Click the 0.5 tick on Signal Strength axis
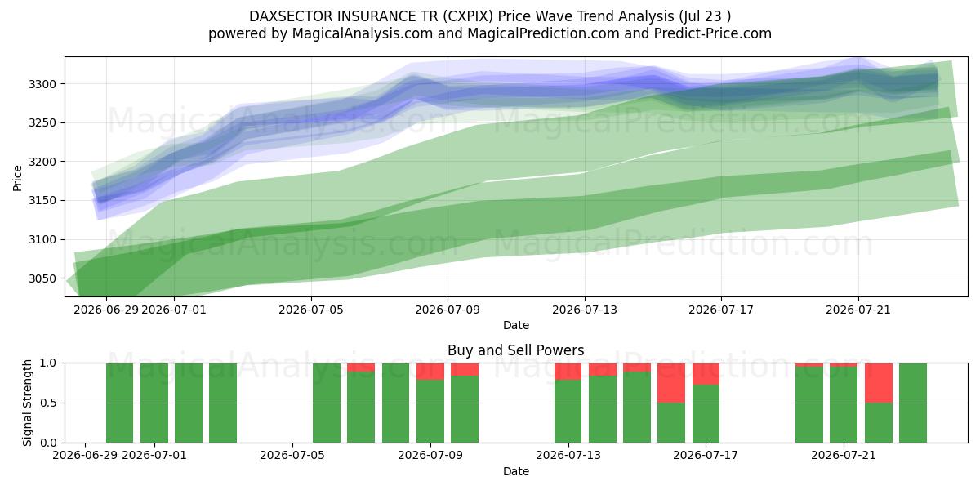The image size is (980, 490). pyautogui.click(x=49, y=403)
